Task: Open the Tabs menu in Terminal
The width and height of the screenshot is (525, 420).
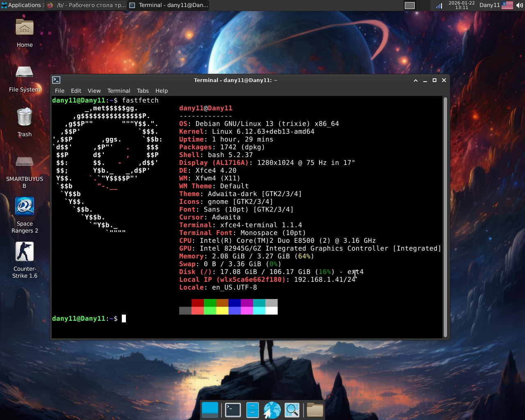Action: [x=143, y=91]
